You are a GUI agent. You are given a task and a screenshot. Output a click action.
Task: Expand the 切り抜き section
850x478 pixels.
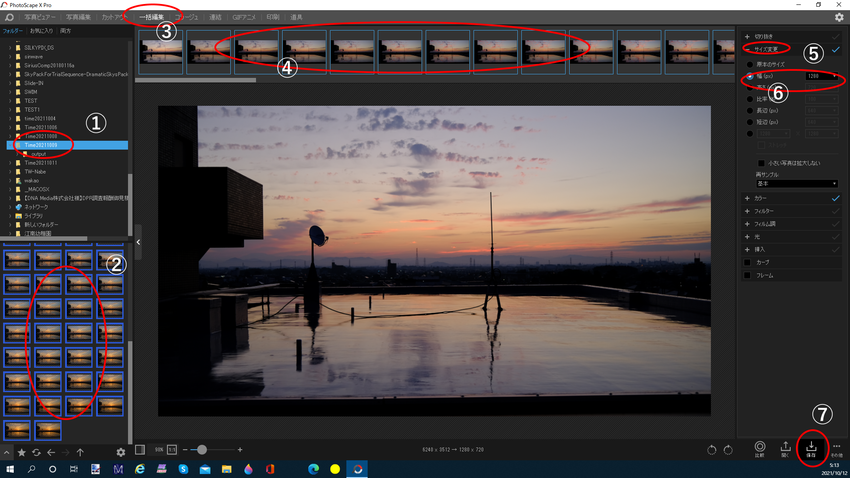tap(747, 37)
